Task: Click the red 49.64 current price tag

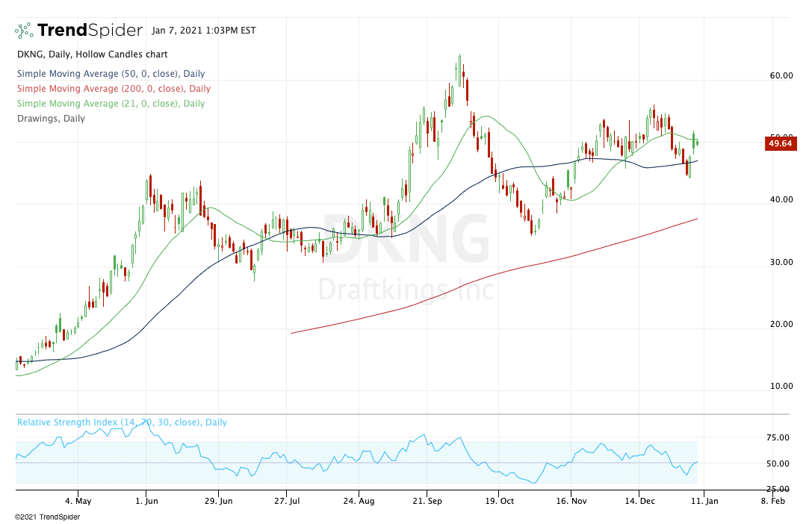Action: point(781,143)
